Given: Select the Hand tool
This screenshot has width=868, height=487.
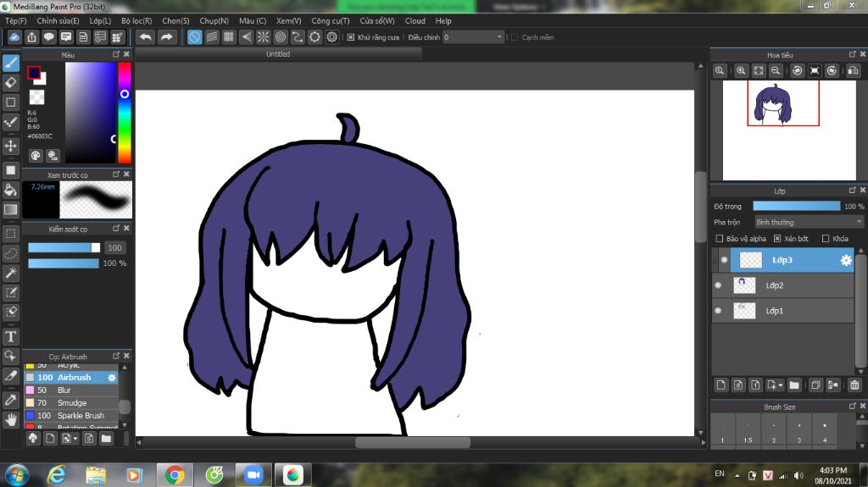Looking at the screenshot, I should pos(11,419).
